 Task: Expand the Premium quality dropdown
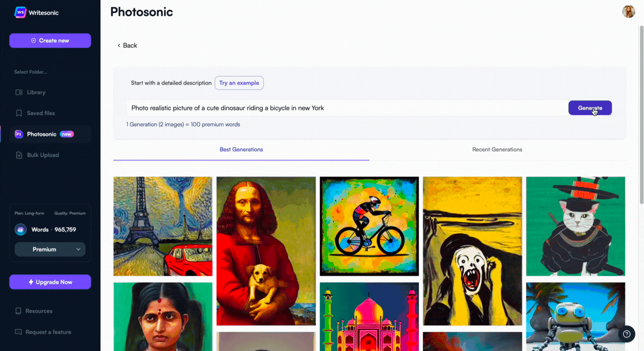(x=50, y=249)
